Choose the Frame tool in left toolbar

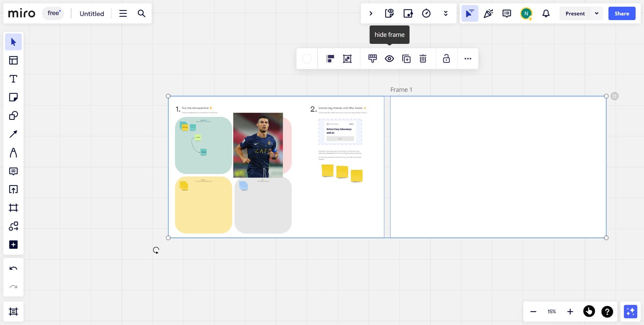point(13,208)
